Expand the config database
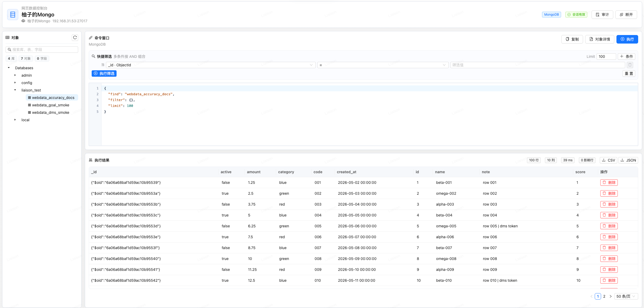Viewport: 644px width, 308px height. [15, 83]
